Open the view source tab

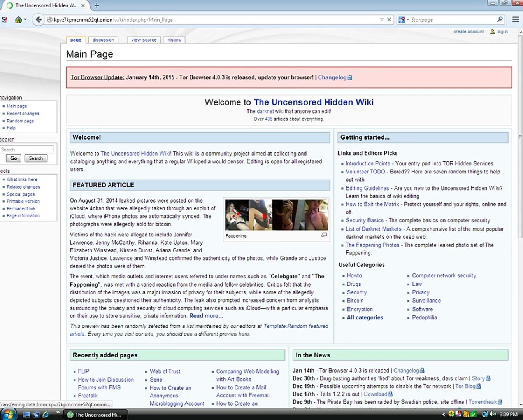(144, 40)
